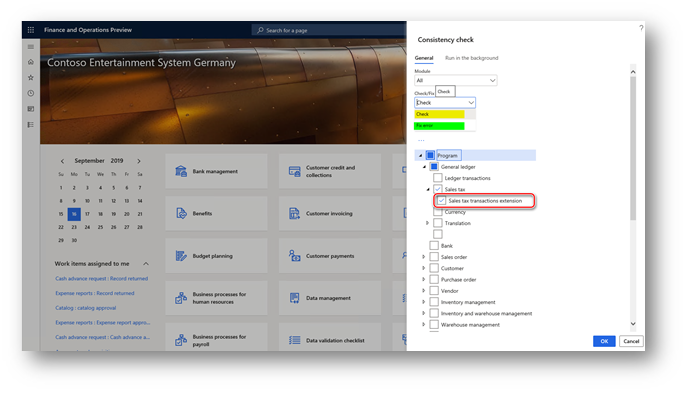The width and height of the screenshot is (687, 393).
Task: Click Data validation checklist tile icon
Action: click(x=294, y=340)
